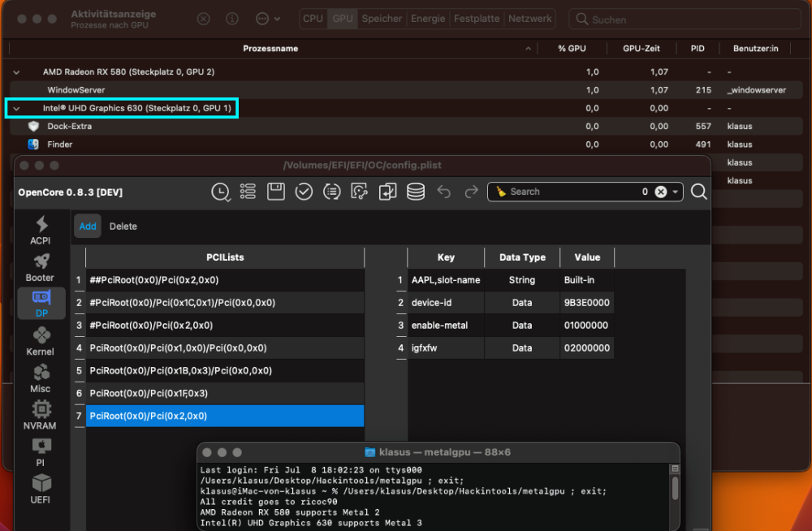Click the PID column header

[698, 49]
